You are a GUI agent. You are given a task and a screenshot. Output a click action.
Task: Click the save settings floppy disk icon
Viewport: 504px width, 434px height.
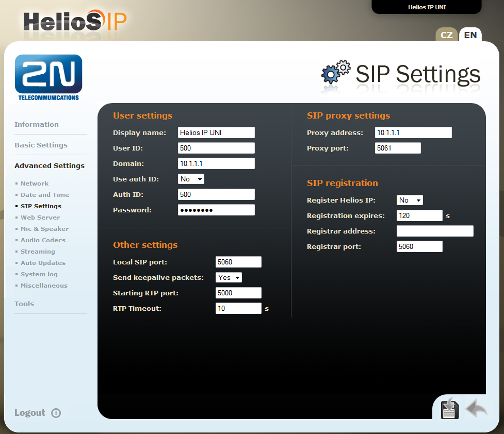click(449, 409)
